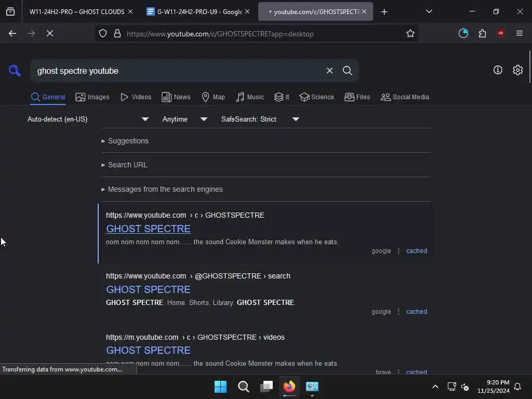Close the W11-24H2-PRO GHOST CLOUDS tab
This screenshot has width=532, height=399.
[x=130, y=11]
